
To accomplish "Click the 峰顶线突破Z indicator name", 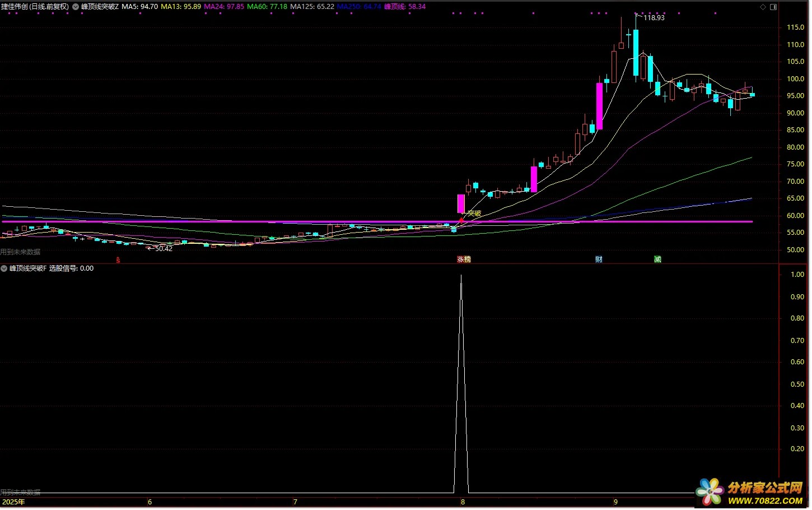I will coord(100,7).
